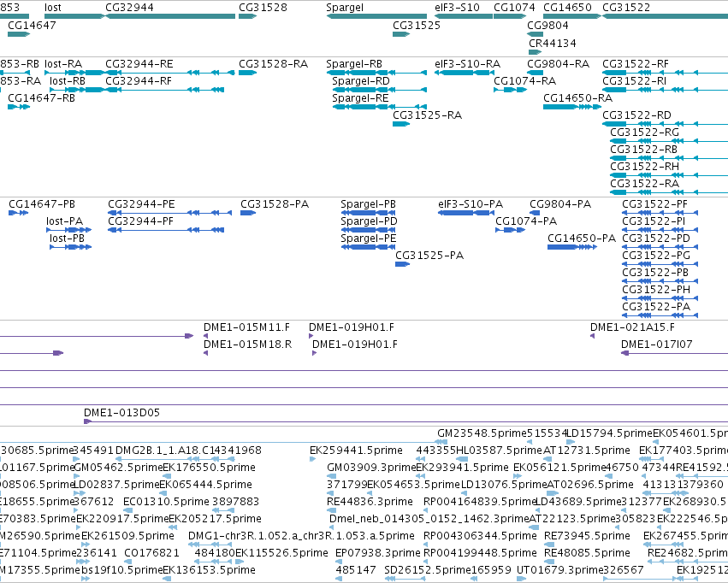Screen dimensions: 728x583
Task: Click BAC end DME1-021A15.F label
Action: 632,327
